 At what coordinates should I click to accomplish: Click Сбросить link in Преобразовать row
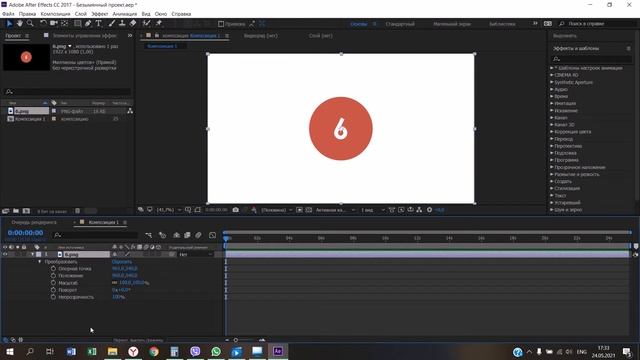click(x=122, y=262)
